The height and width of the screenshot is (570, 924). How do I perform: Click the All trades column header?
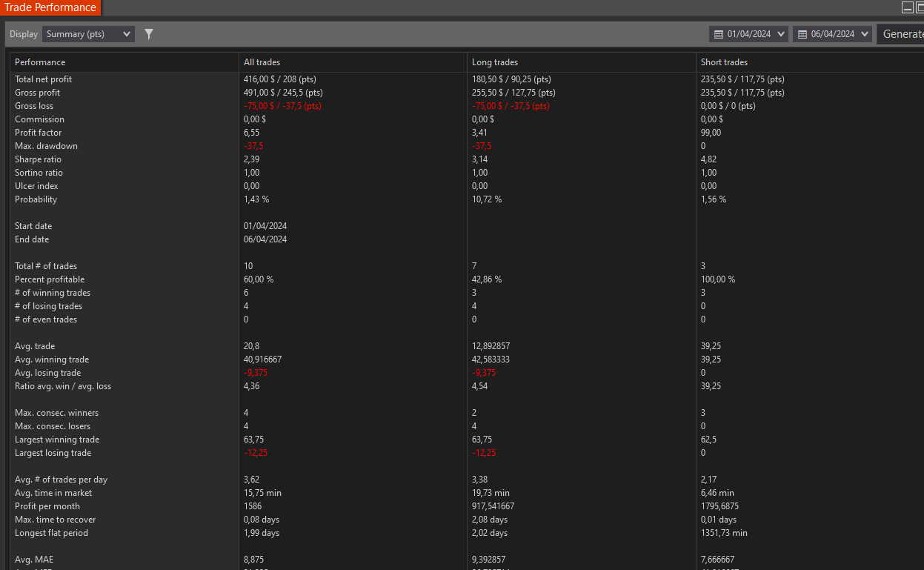pyautogui.click(x=262, y=62)
